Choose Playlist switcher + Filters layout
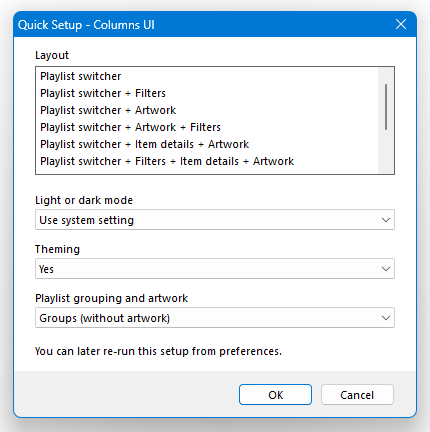The height and width of the screenshot is (432, 430). tap(209, 93)
